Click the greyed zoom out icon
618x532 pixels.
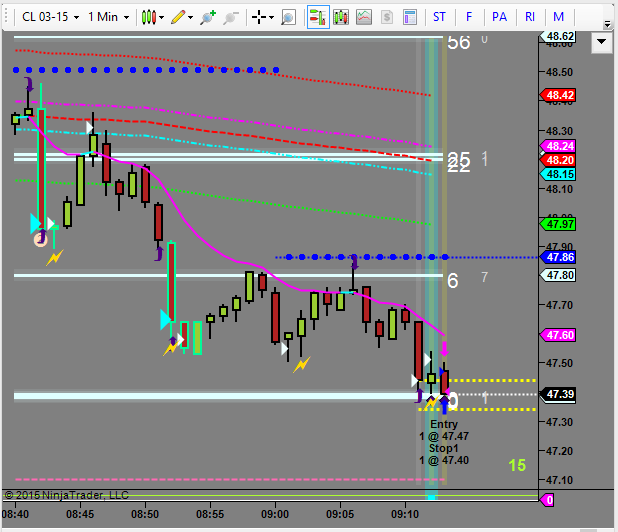[x=231, y=17]
